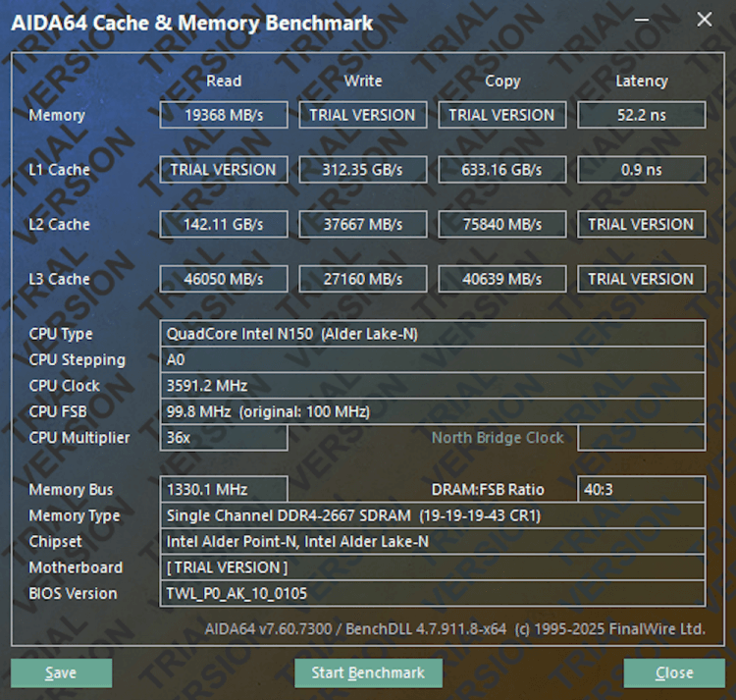The height and width of the screenshot is (700, 736).
Task: Click the Copy column header
Action: point(502,81)
